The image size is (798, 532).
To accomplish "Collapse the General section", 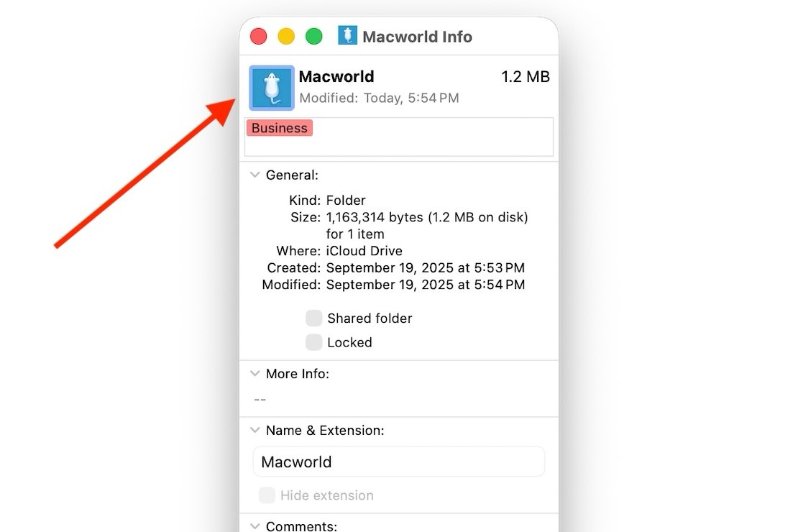I will [x=254, y=175].
